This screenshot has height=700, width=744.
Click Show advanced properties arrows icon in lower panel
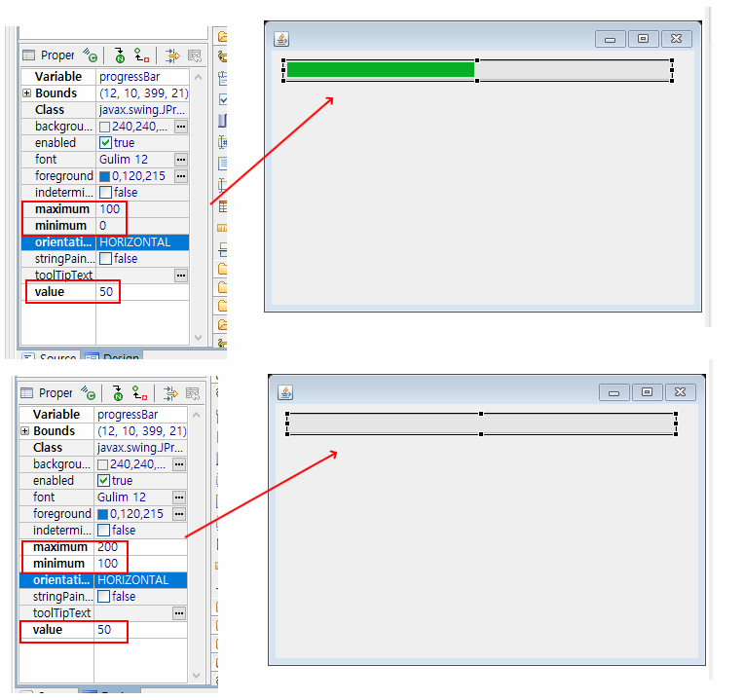pos(170,393)
